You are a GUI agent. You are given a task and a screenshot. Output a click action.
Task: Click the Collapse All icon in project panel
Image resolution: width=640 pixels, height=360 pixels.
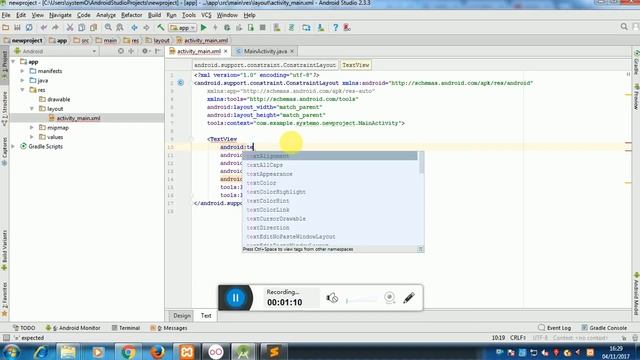pos(131,51)
